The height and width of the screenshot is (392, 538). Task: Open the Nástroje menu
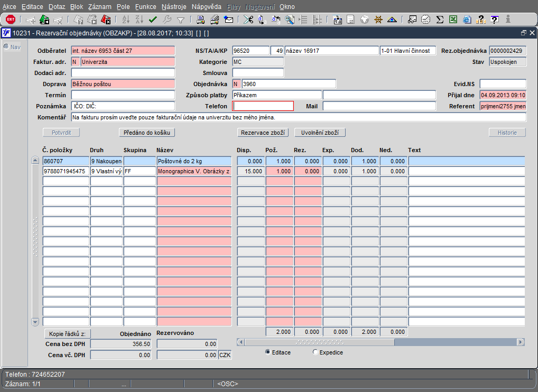pyautogui.click(x=174, y=6)
